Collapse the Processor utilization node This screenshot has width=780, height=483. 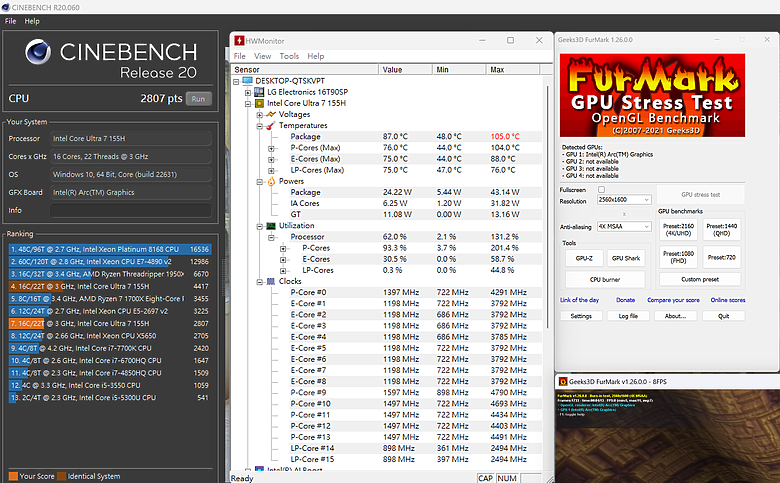[271, 237]
